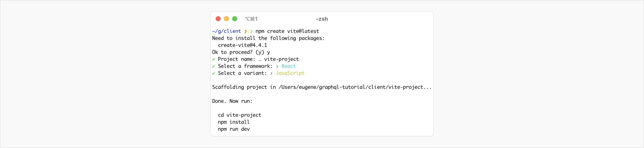Click the -zsh window title
The width and height of the screenshot is (644, 148).
322,19
